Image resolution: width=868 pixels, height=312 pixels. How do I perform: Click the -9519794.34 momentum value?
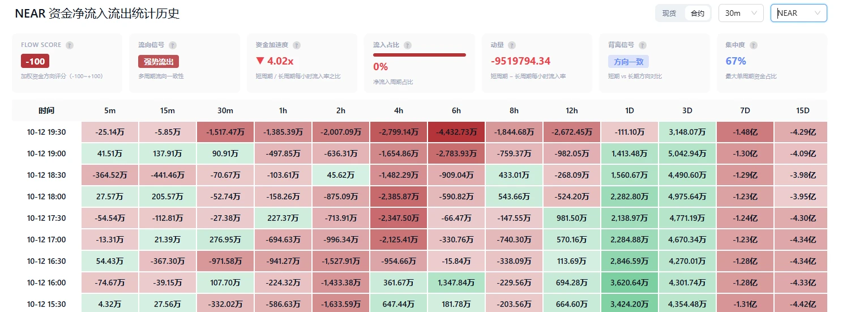pos(520,61)
